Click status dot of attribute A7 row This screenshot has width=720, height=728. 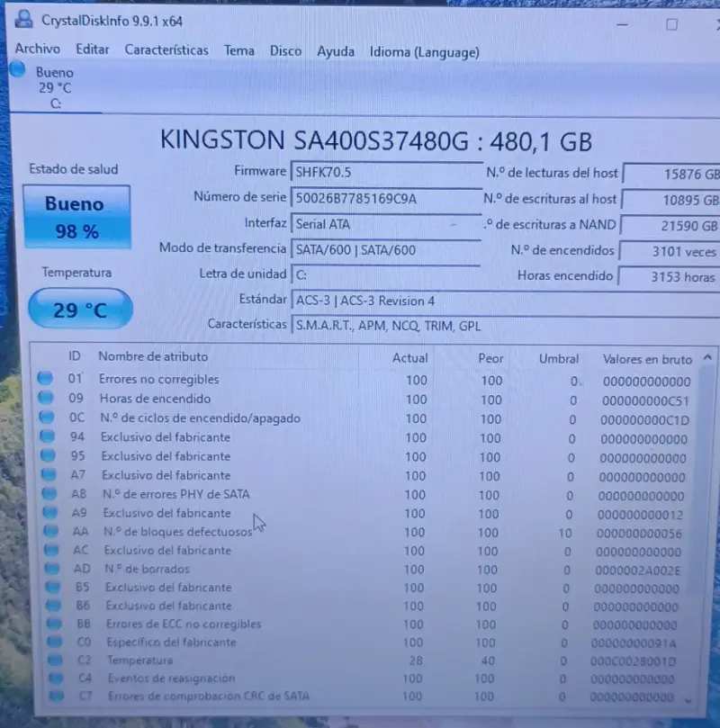(x=49, y=474)
